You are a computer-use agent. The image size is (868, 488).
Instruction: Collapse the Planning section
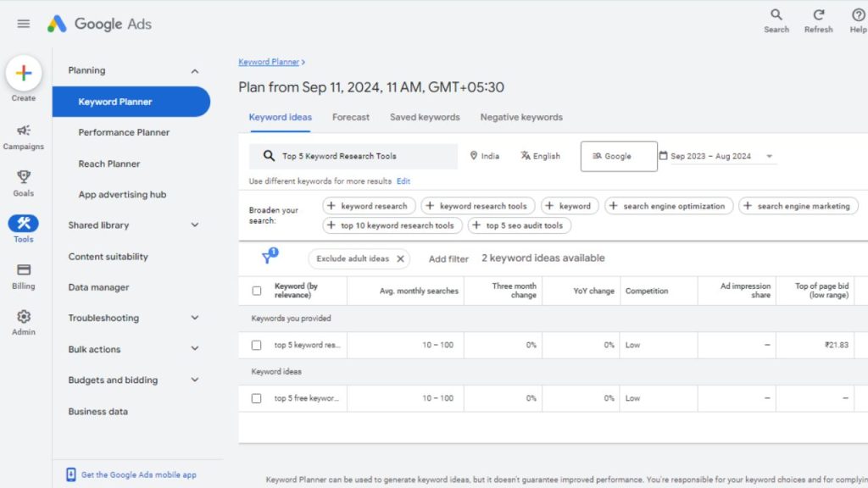click(195, 71)
